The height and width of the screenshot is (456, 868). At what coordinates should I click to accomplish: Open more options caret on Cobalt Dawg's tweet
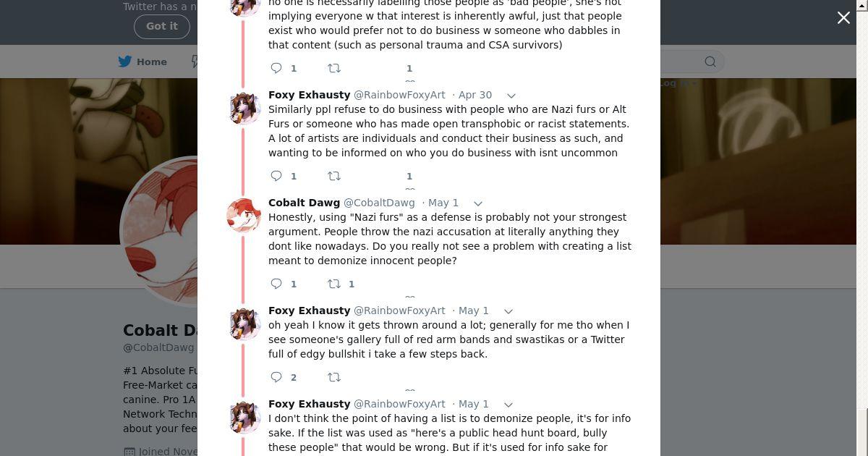point(477,203)
